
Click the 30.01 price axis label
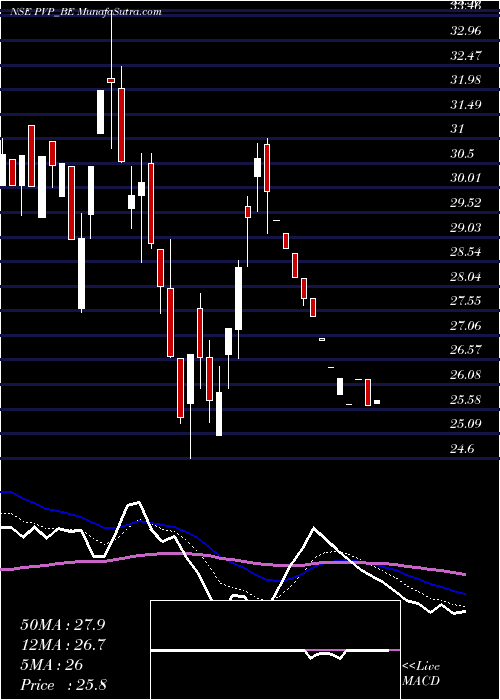(x=466, y=178)
